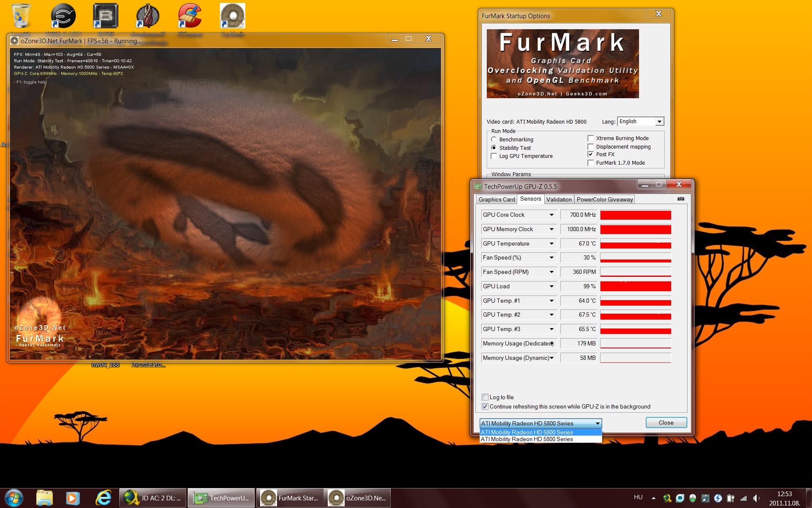The height and width of the screenshot is (508, 812).
Task: Click the Fan Speed (%) graph bar
Action: (x=635, y=258)
